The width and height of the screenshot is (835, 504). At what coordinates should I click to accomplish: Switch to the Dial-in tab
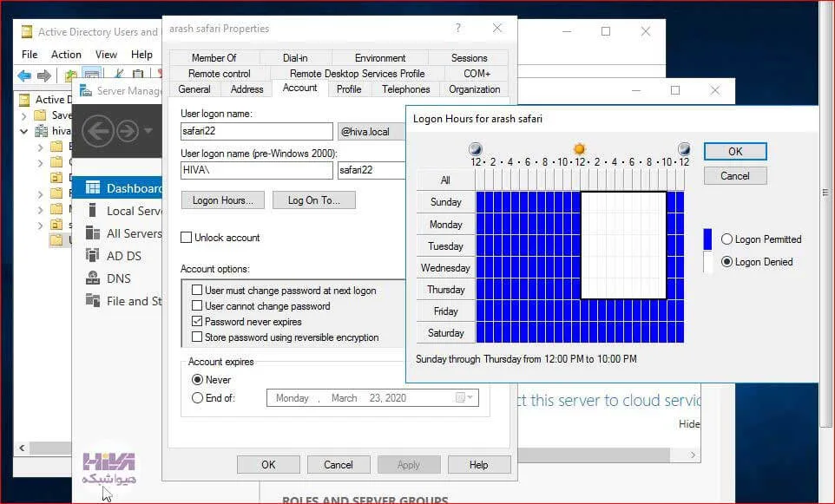[x=295, y=57]
